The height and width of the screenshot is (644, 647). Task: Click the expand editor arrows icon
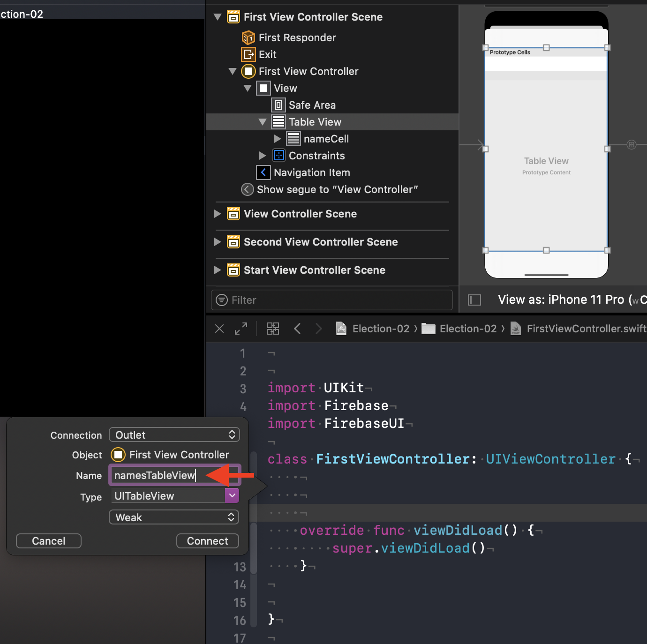coord(241,329)
